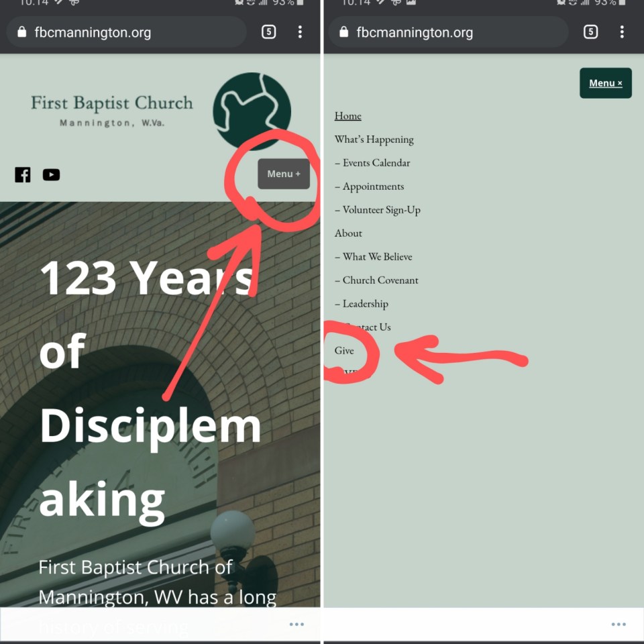Tap the fbcmannington.org address field on left
The width and height of the screenshot is (644, 644).
[126, 32]
